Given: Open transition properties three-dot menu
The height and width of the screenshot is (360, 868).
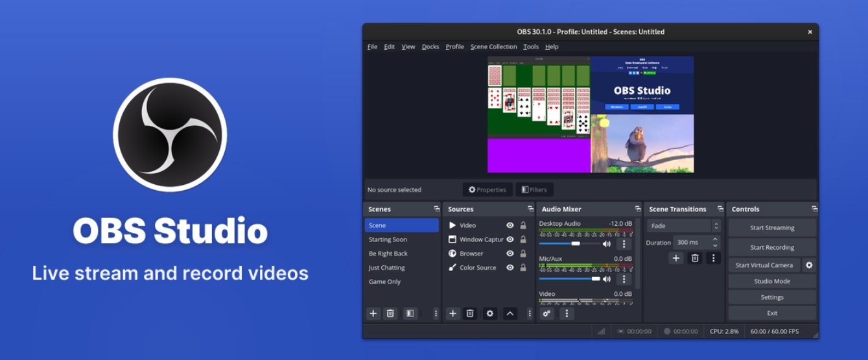Looking at the screenshot, I should coord(713,258).
